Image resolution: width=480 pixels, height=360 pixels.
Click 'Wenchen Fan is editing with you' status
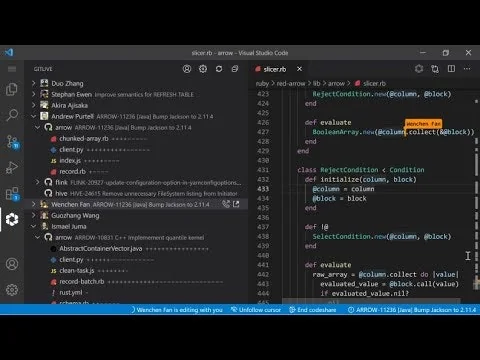click(x=177, y=310)
